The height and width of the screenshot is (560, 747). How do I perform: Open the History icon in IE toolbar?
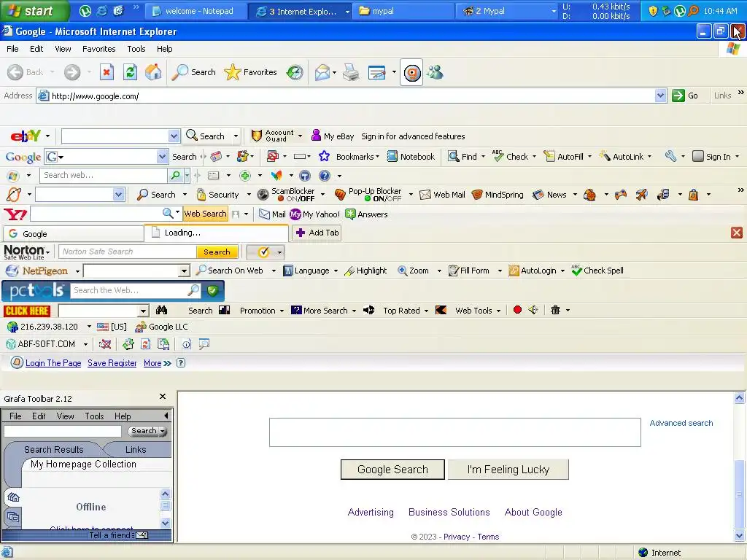pyautogui.click(x=295, y=72)
